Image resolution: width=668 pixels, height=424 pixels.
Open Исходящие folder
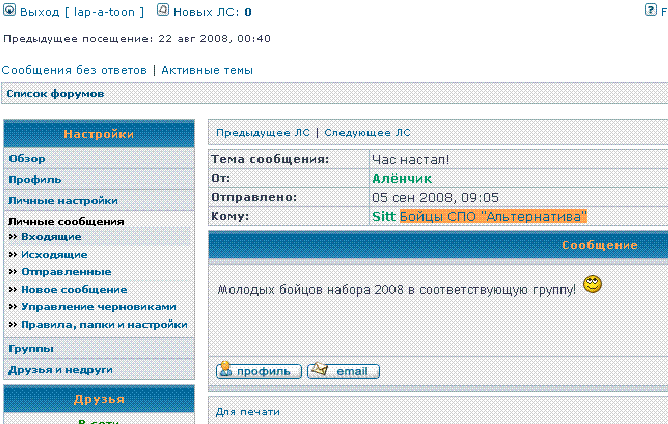pos(54,254)
